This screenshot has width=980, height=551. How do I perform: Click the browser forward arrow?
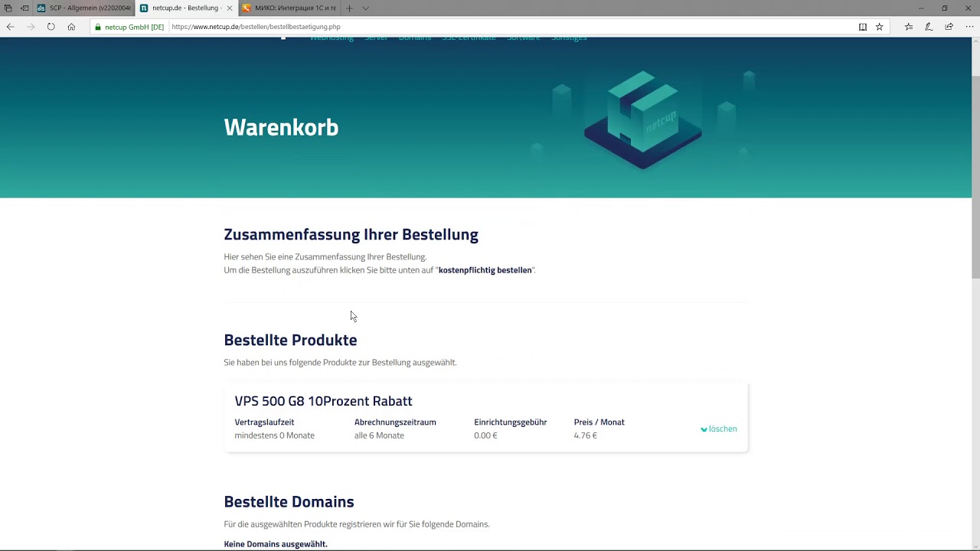click(x=31, y=27)
